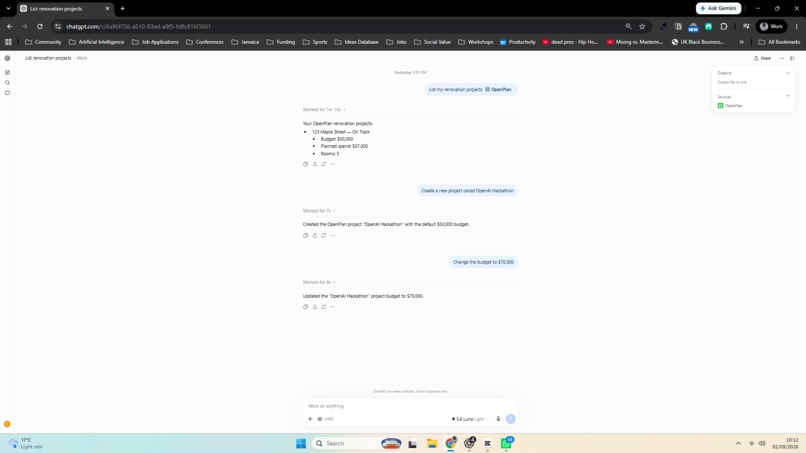Open the 5.6 Luna Light model dropdown
The image size is (806, 453).
(470, 419)
